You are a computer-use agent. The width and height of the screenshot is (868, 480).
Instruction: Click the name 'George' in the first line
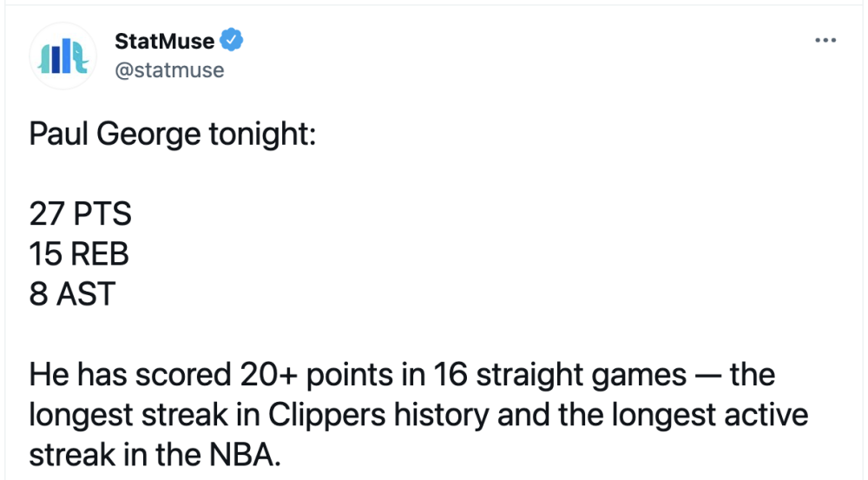click(148, 135)
